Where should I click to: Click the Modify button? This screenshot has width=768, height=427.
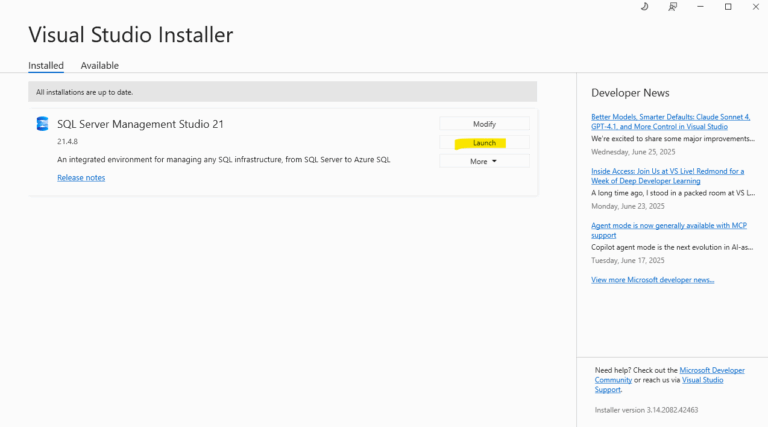pos(484,124)
